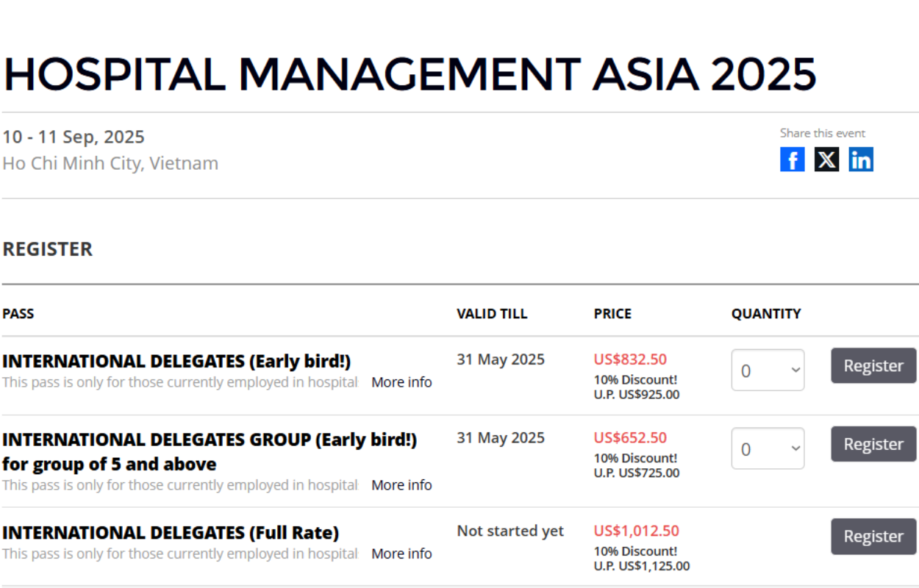Click the Ho Chi Minh City, Vietnam location

(x=110, y=163)
